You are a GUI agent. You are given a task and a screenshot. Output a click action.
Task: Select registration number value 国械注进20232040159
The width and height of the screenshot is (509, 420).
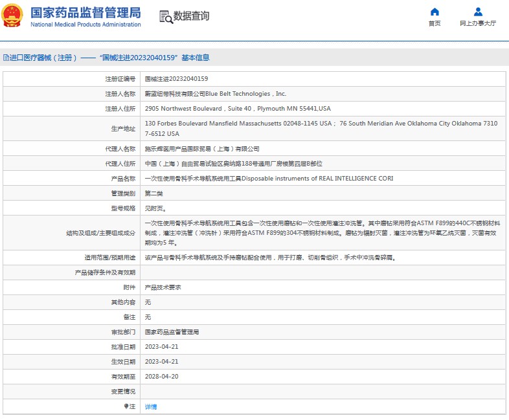point(176,79)
